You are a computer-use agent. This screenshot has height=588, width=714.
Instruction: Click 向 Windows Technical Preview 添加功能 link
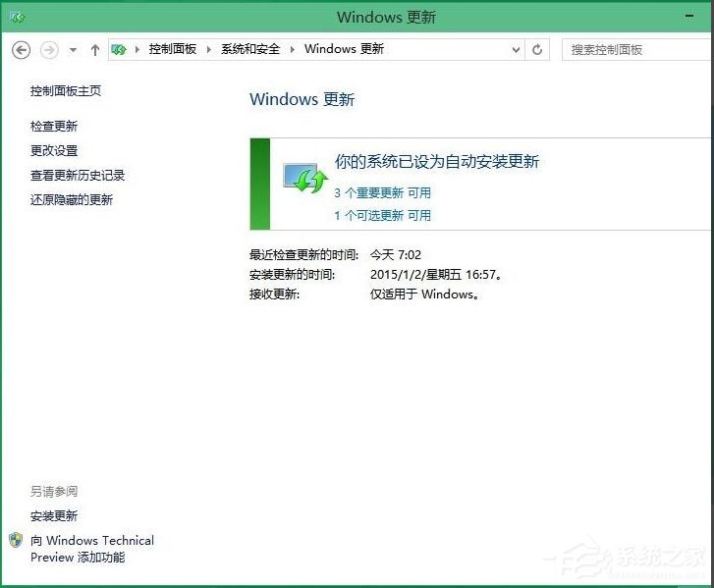click(x=92, y=549)
